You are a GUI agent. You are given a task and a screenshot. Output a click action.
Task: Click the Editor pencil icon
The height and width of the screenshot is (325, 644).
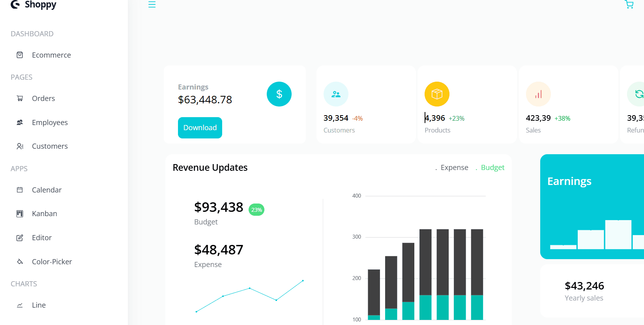(x=20, y=238)
